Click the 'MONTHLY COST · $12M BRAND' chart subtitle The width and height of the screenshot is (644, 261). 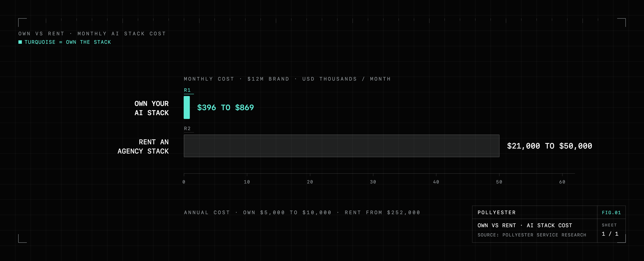point(287,79)
